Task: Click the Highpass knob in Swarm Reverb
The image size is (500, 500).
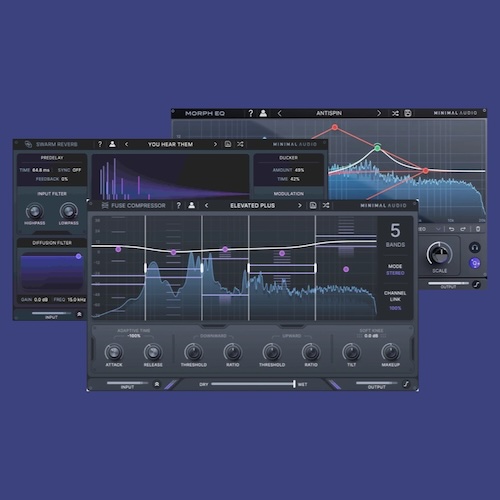Action: tap(35, 211)
